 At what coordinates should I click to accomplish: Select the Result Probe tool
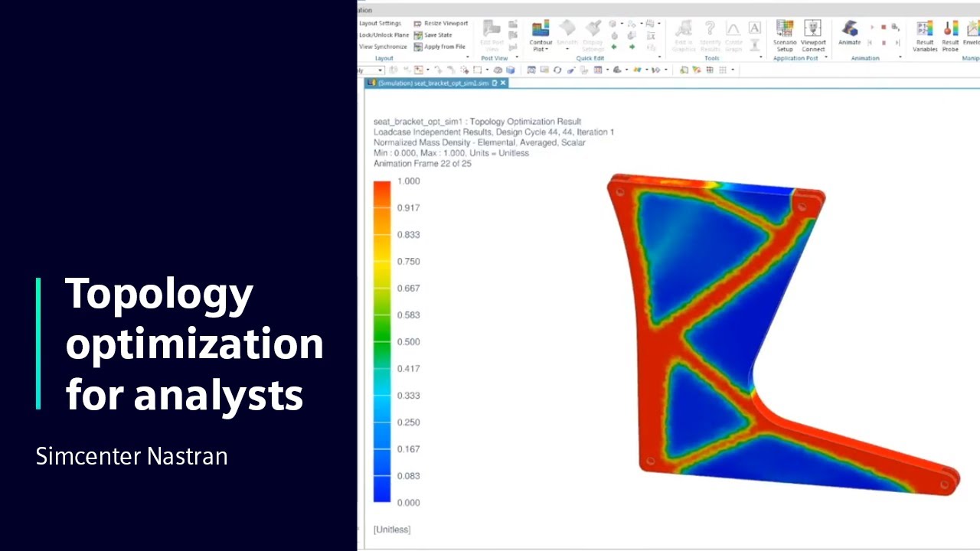(x=950, y=36)
